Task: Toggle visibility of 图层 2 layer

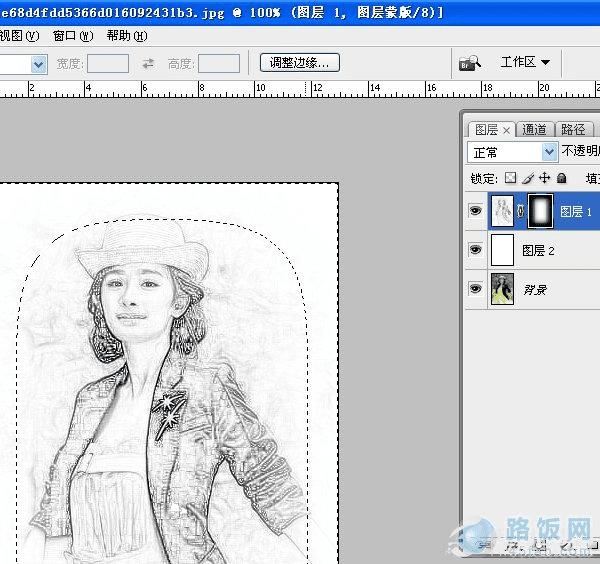Action: [x=475, y=250]
